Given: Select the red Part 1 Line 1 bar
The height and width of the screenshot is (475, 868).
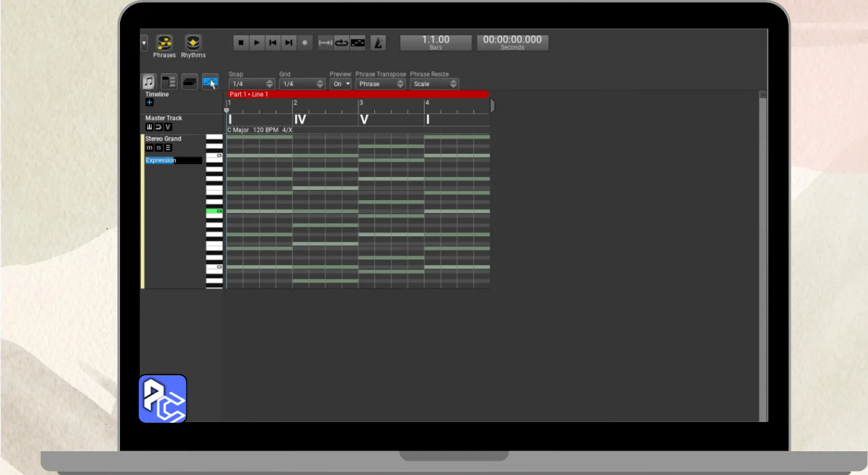Looking at the screenshot, I should point(358,94).
